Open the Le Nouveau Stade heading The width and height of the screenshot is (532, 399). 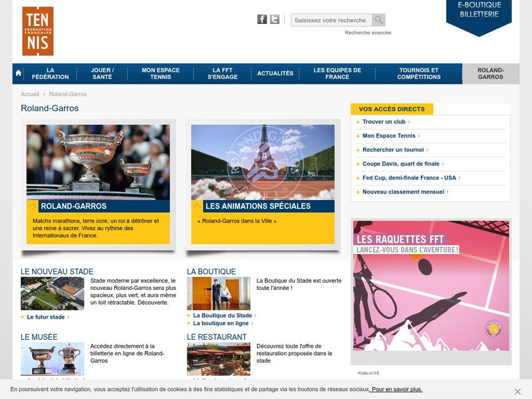pyautogui.click(x=57, y=271)
